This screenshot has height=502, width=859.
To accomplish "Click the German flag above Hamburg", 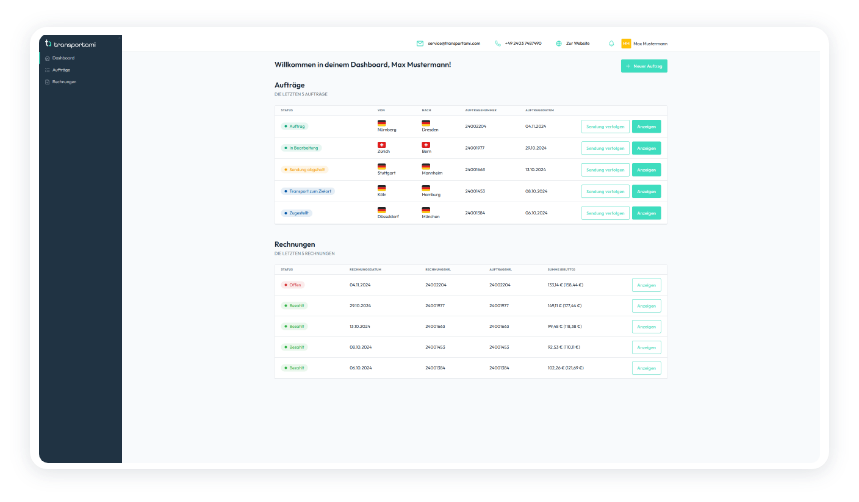I will 426,188.
